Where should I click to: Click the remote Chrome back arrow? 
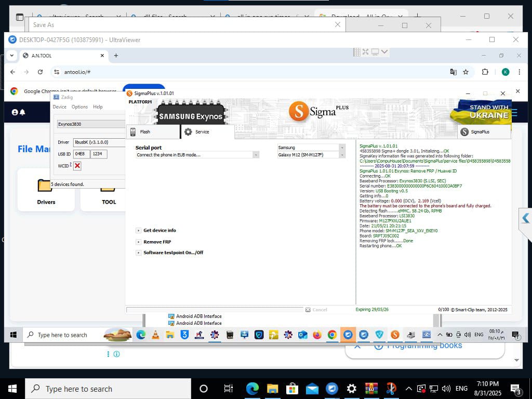(12, 72)
